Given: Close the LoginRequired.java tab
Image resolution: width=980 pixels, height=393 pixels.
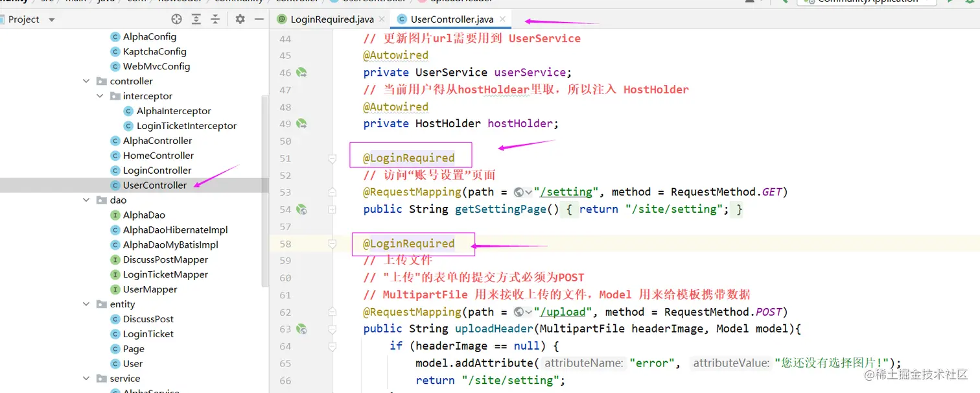Looking at the screenshot, I should (x=381, y=19).
